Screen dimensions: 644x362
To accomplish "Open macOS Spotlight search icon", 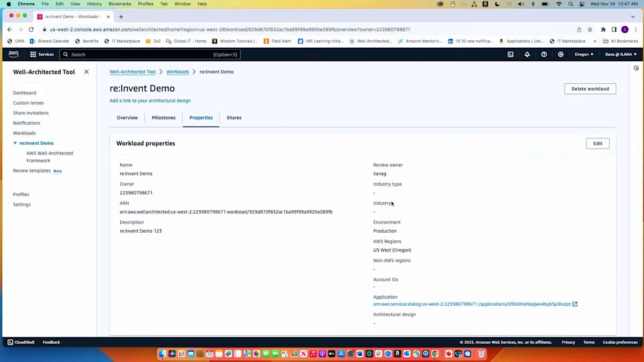I will tap(570, 4).
